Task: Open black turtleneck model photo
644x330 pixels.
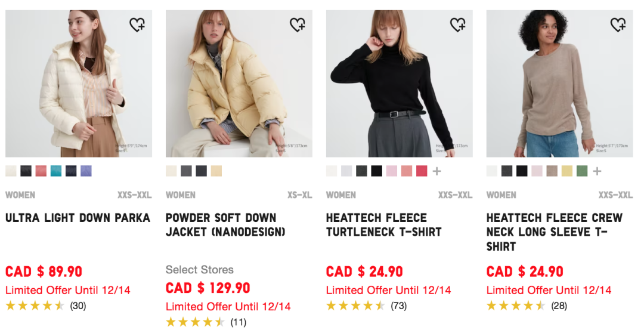Action: (x=399, y=84)
